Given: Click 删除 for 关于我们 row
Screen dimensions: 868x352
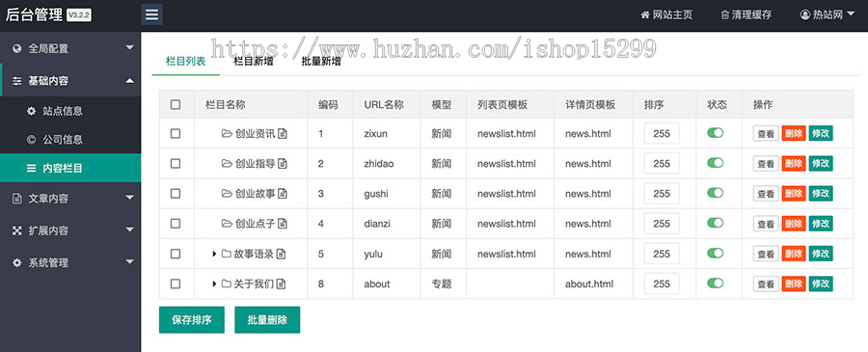Looking at the screenshot, I should [794, 284].
